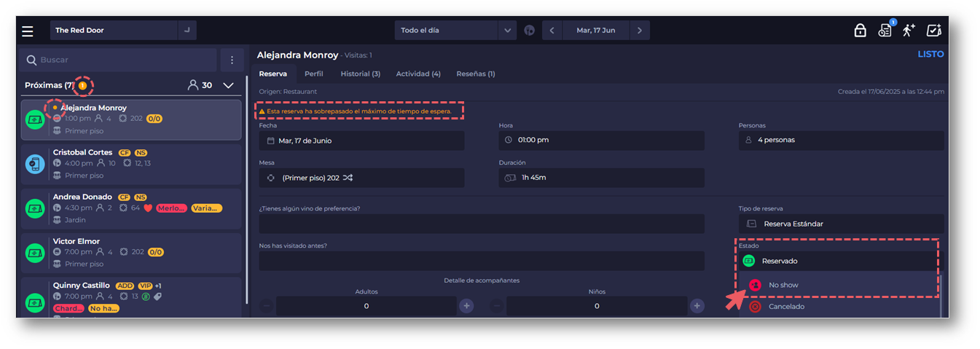Go to previous day arrow
This screenshot has height=349, width=980.
(x=552, y=31)
